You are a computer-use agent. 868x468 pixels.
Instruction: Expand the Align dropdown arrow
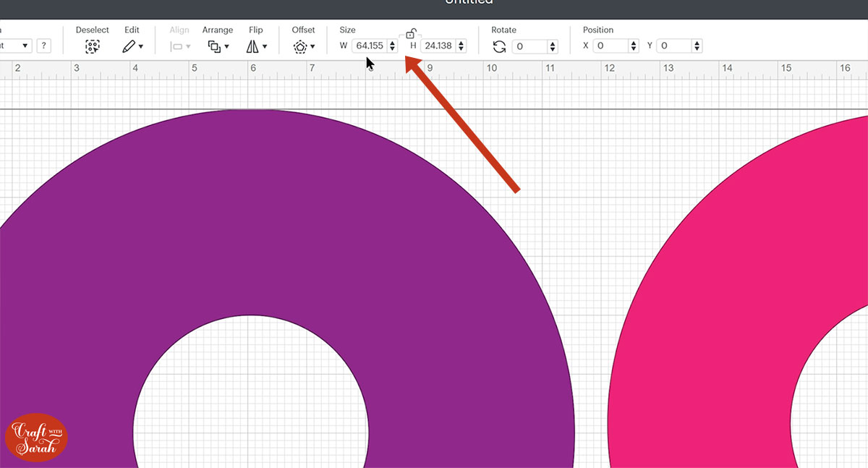(188, 47)
